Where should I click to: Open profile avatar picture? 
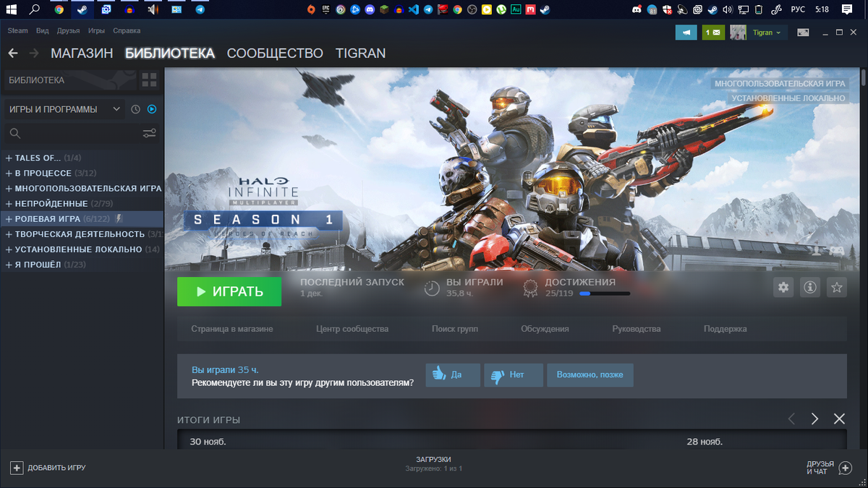coord(738,33)
